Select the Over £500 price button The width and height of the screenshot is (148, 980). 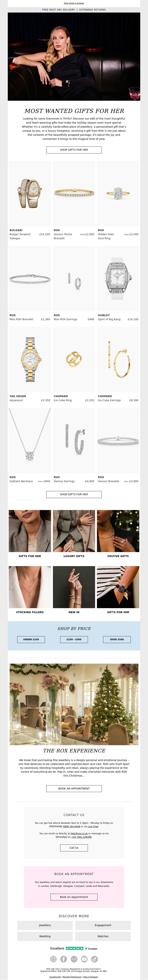click(x=117, y=639)
